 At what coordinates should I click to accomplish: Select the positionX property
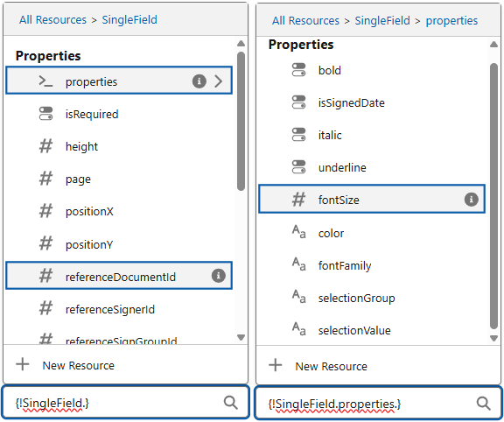(x=119, y=211)
